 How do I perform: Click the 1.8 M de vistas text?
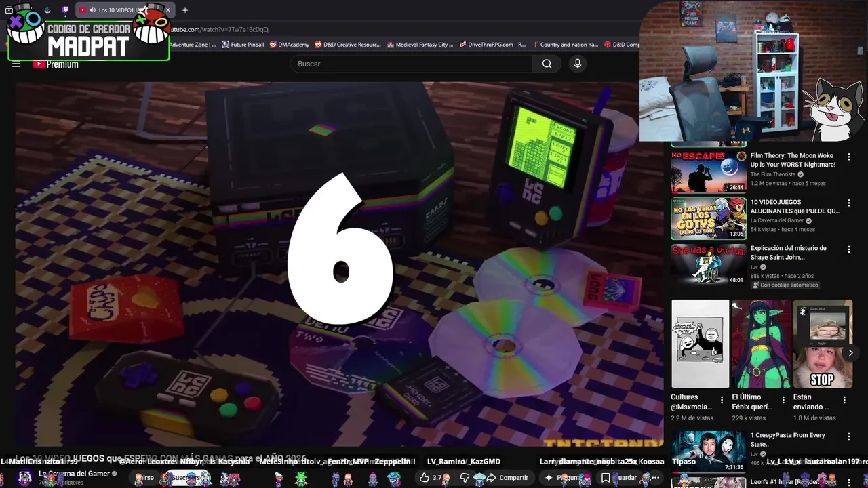tap(814, 418)
